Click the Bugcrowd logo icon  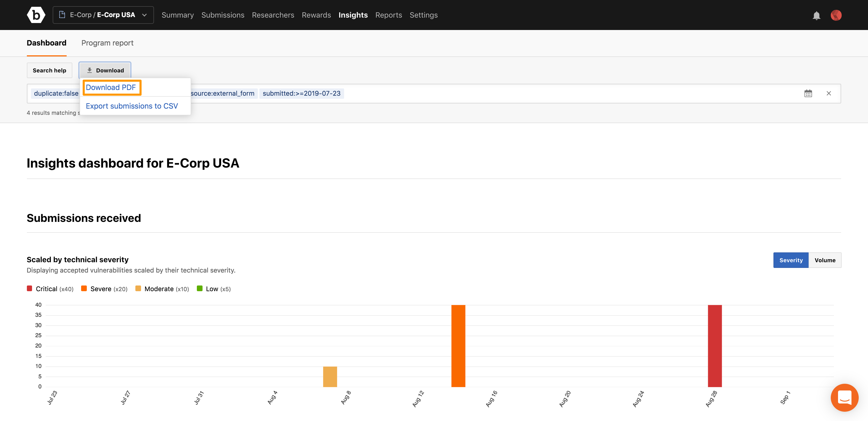pos(36,15)
